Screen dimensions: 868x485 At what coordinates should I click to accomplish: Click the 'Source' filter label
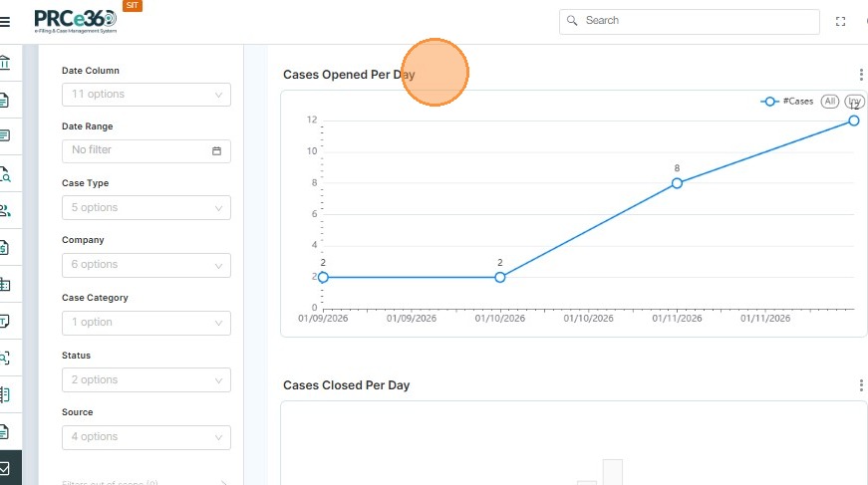point(77,412)
